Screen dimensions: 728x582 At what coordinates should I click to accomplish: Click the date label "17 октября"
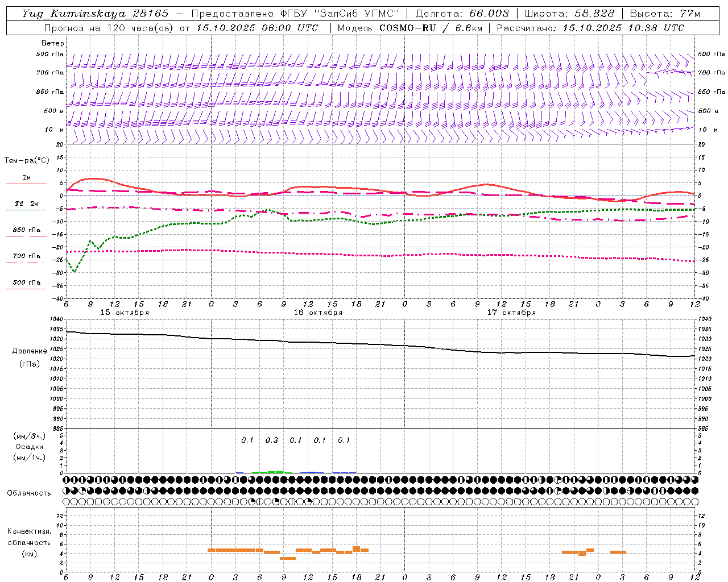click(x=511, y=313)
